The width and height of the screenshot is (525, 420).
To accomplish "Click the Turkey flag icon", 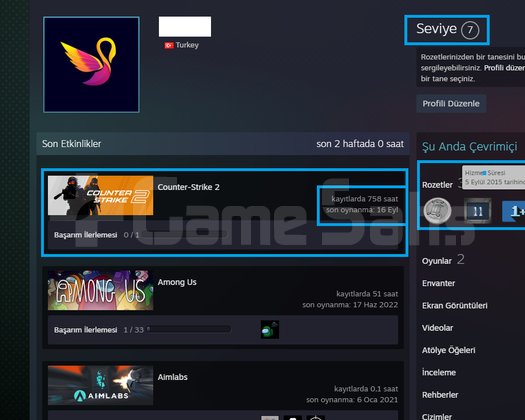I will (169, 45).
